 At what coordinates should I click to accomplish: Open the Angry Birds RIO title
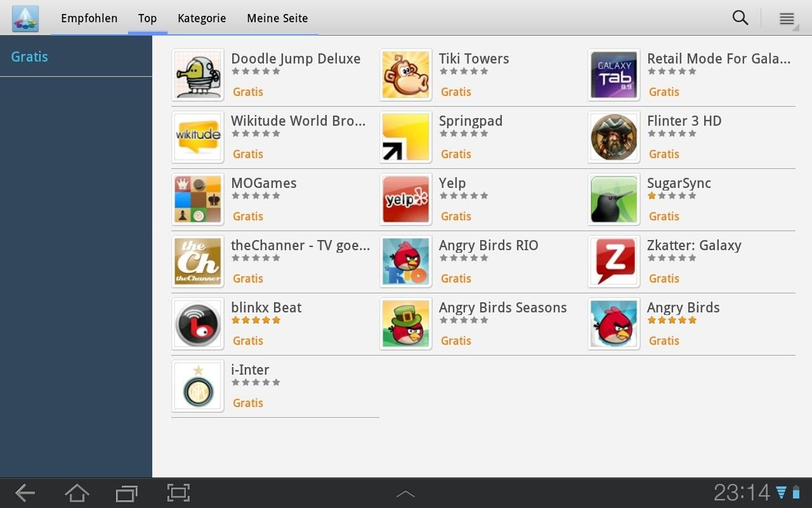click(x=488, y=245)
